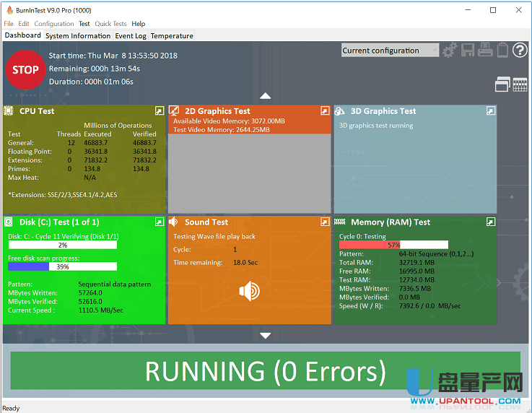This screenshot has height=413, width=532.
Task: Open the Quick Tests menu
Action: point(111,24)
